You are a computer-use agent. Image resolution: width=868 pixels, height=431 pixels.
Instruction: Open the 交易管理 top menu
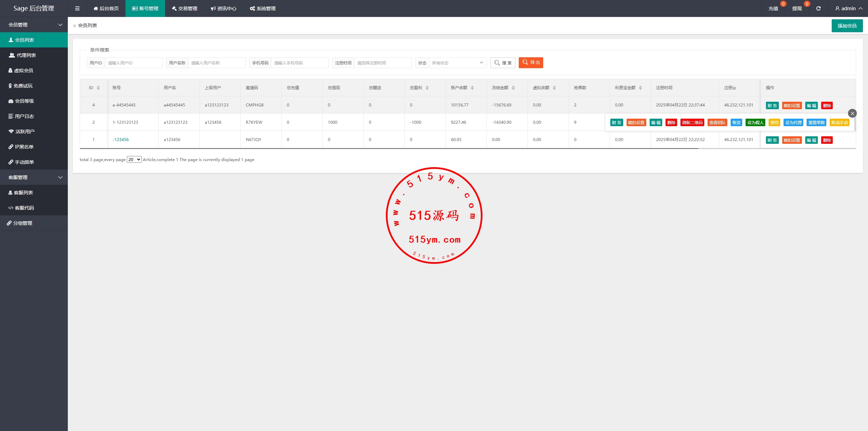[184, 8]
